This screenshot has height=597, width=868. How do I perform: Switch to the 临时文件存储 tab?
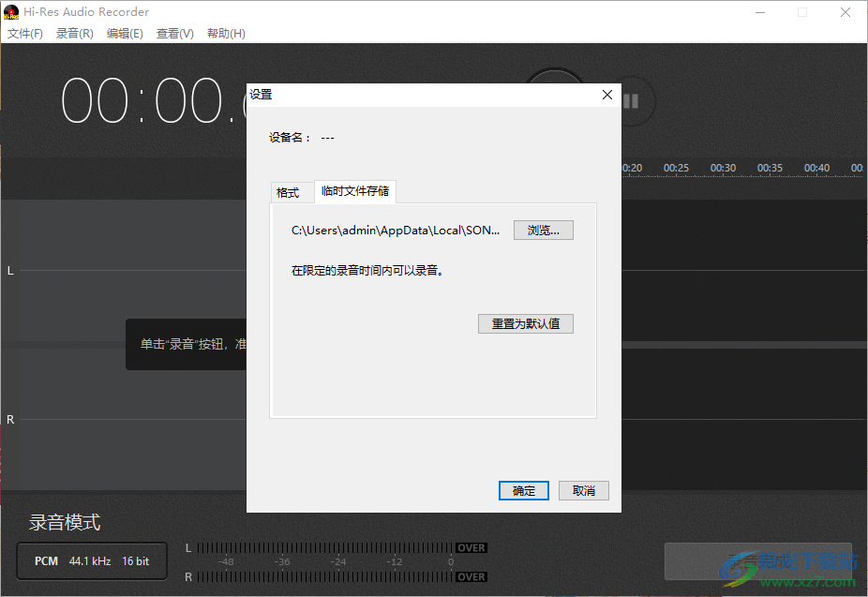(x=355, y=191)
